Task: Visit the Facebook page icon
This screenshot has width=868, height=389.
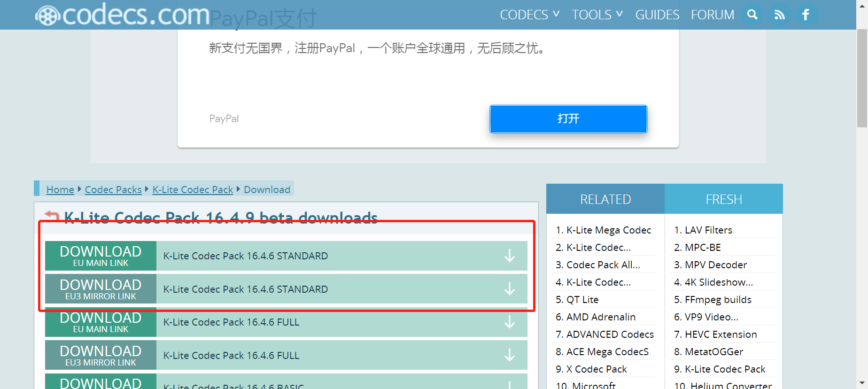Action: coord(806,15)
